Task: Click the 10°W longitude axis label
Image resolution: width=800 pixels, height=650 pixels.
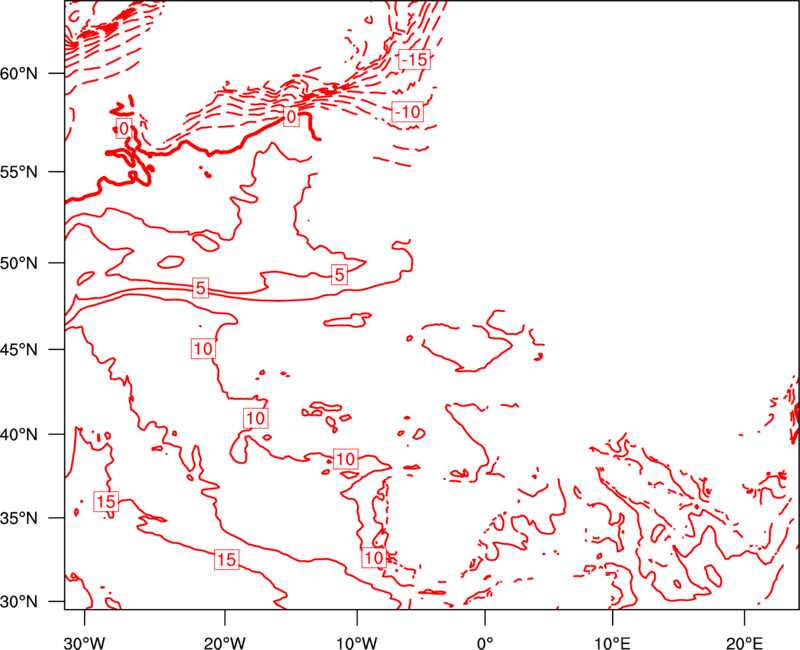Action: coord(357,643)
